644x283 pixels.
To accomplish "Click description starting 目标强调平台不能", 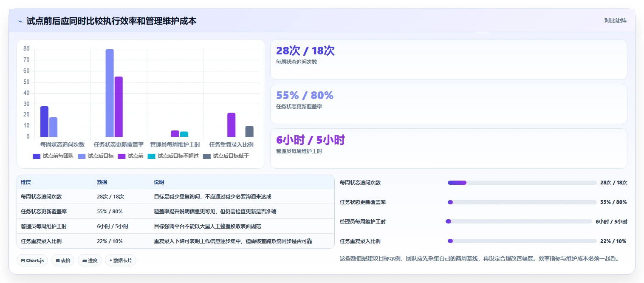I will pyautogui.click(x=207, y=226).
